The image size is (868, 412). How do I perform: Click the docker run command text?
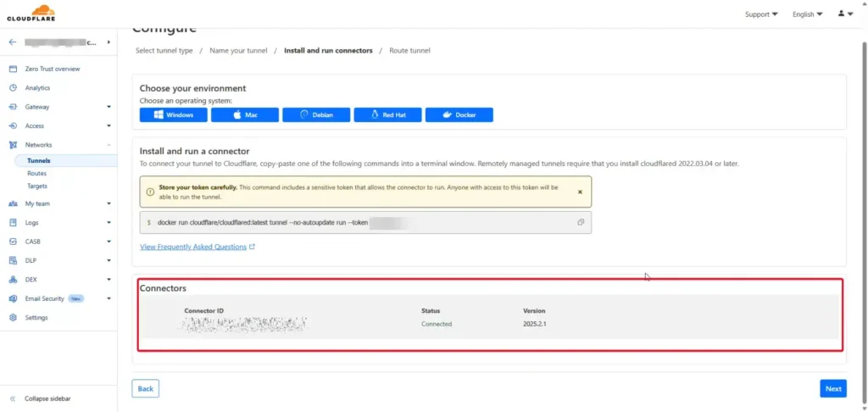263,222
